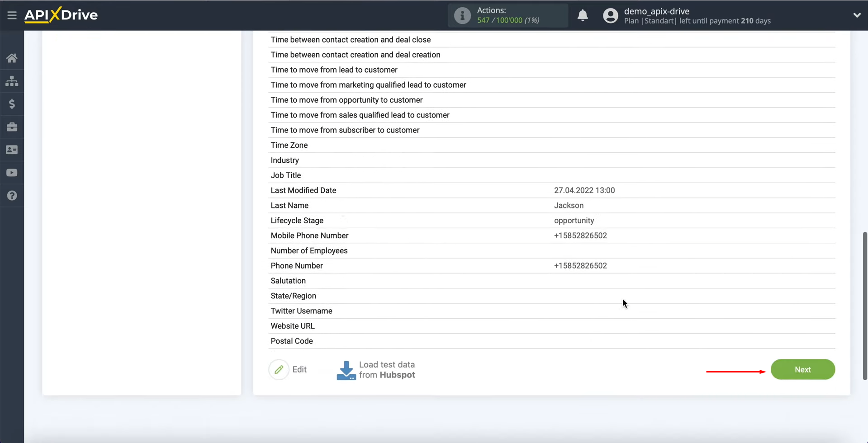
Task: Select the Home icon in the sidebar
Action: [12, 58]
